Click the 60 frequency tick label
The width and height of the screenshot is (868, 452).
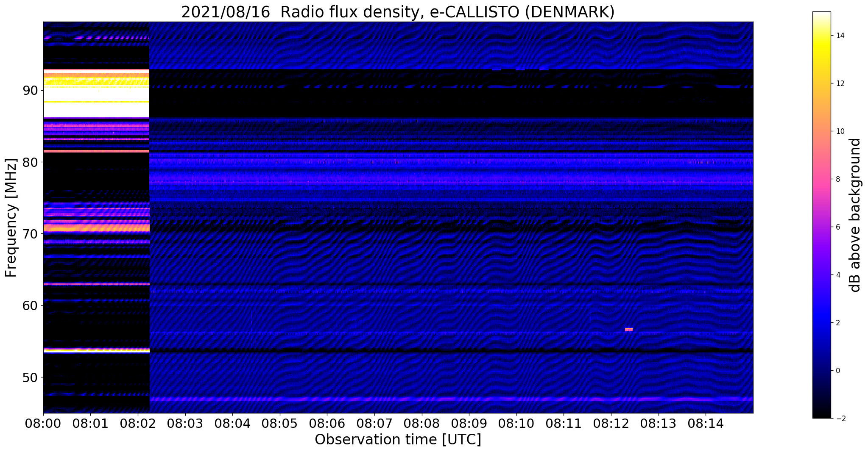(x=30, y=305)
